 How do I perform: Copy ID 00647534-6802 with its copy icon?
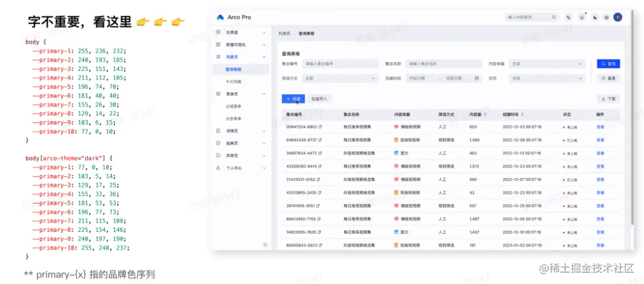(x=320, y=127)
